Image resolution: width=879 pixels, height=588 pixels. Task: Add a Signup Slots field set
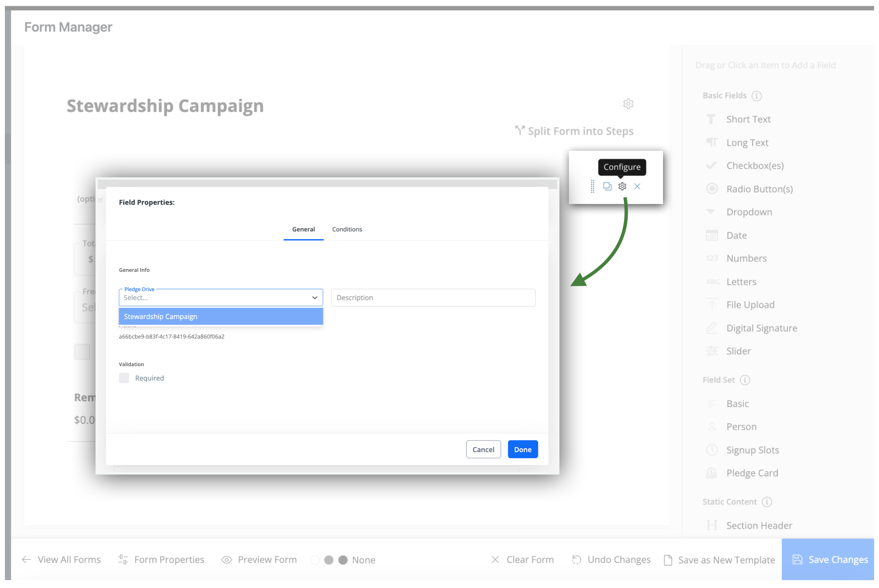[752, 450]
